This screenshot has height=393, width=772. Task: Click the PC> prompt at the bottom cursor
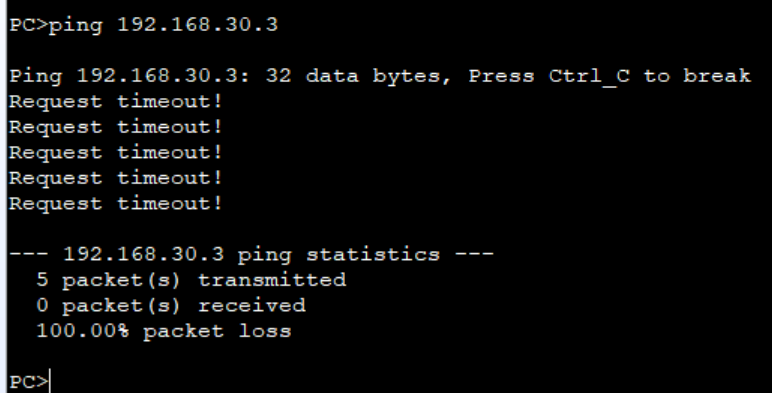(29, 382)
